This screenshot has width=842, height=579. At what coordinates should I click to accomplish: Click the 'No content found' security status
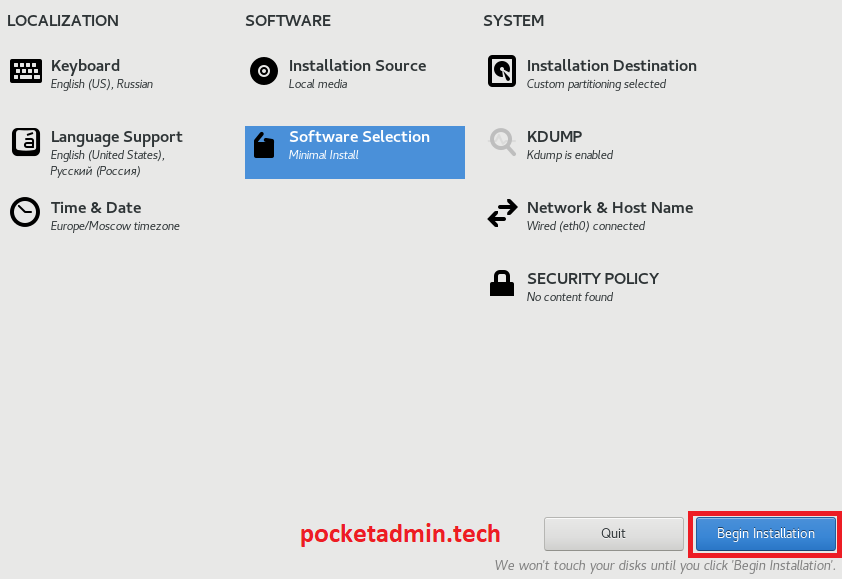tap(570, 298)
